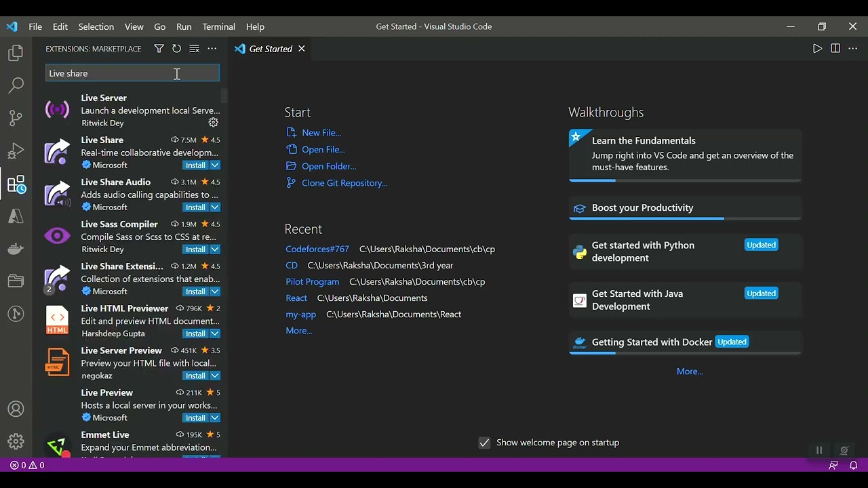Open the Search view in activity bar
Viewport: 868px width, 488px height.
(x=16, y=85)
